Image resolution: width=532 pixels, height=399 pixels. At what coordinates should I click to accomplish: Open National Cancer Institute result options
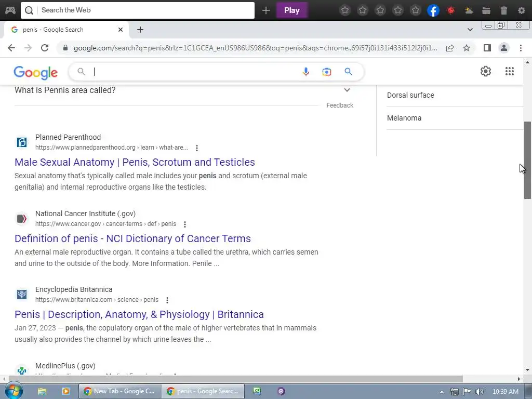tap(185, 224)
